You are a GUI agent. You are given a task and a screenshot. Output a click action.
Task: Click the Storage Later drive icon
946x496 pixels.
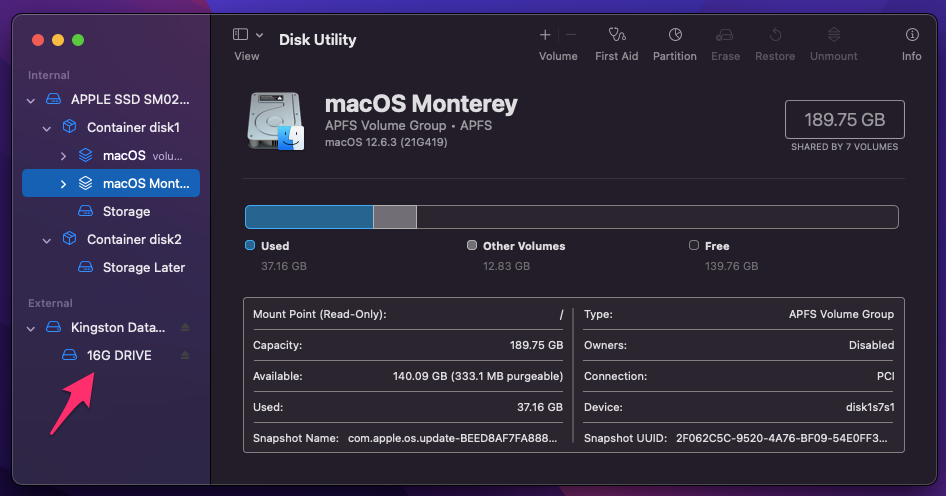pos(86,267)
